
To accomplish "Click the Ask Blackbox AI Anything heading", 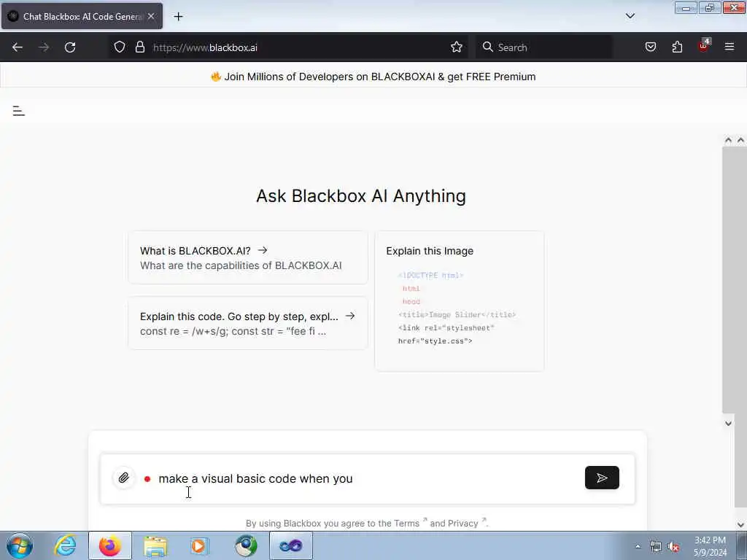I will click(361, 195).
